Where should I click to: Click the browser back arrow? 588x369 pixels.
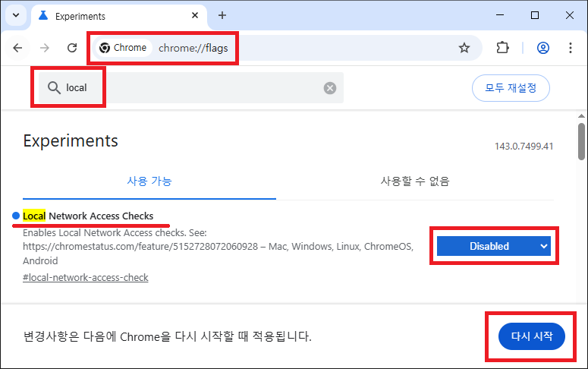17,48
